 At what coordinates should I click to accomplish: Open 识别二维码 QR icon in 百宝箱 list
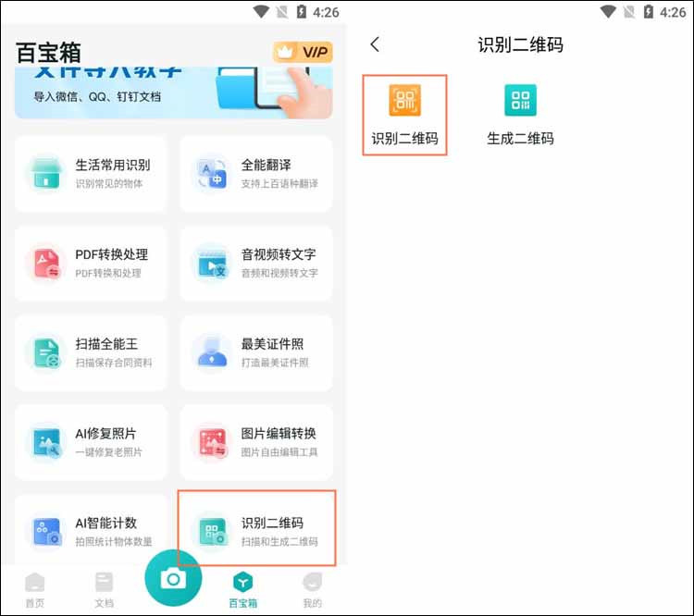[x=213, y=532]
